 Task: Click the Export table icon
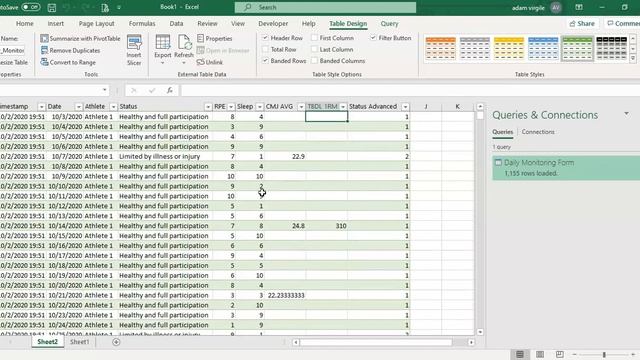(162, 42)
